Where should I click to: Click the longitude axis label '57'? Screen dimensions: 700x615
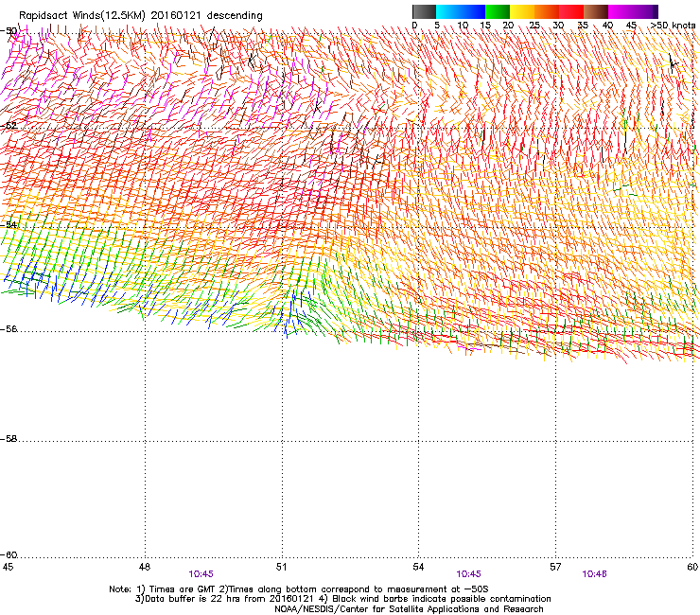pos(555,567)
